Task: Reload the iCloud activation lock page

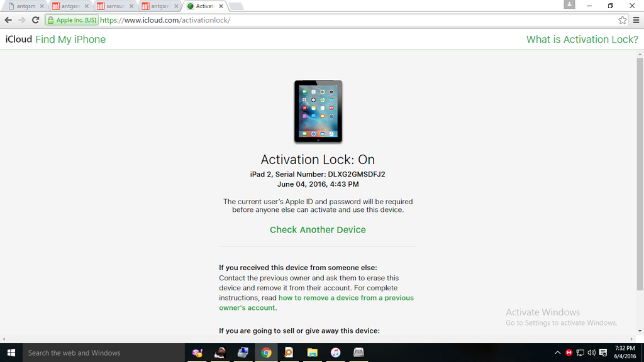Action: pos(35,20)
